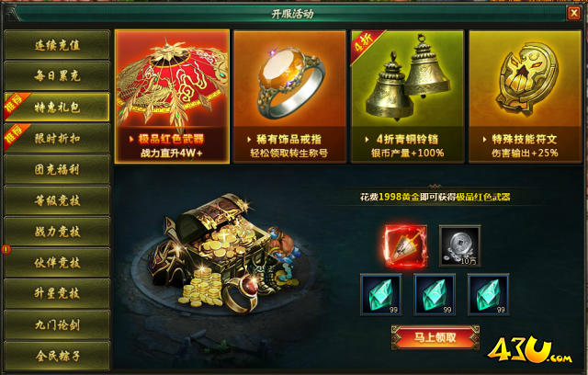Open the 稀有饰品戒指 ring package card
Viewport: 588px width, 375px height.
point(289,97)
